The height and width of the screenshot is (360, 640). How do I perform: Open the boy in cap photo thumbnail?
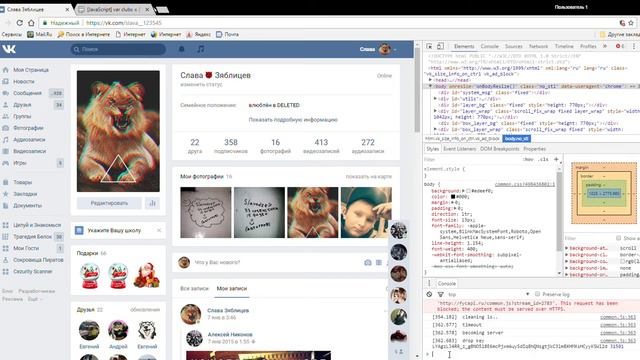[x=366, y=212]
